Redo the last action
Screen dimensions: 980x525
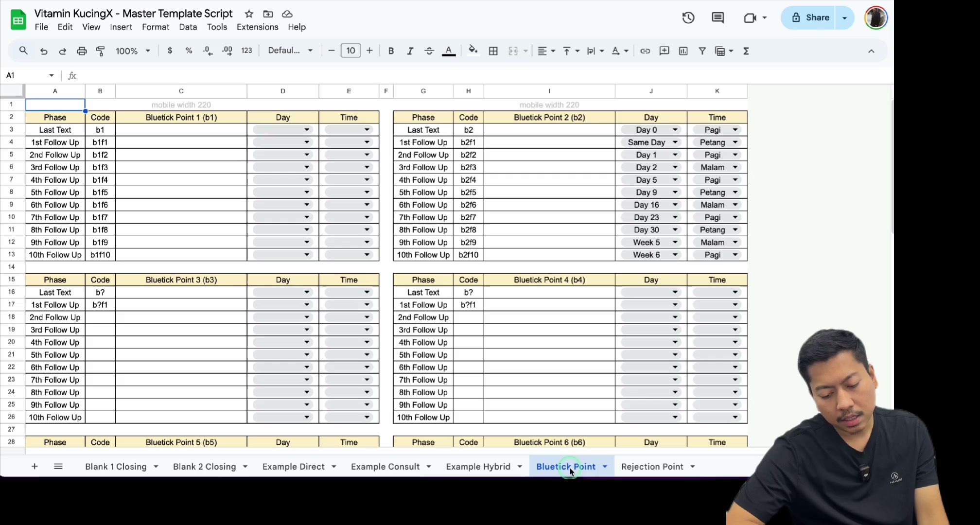pyautogui.click(x=63, y=51)
